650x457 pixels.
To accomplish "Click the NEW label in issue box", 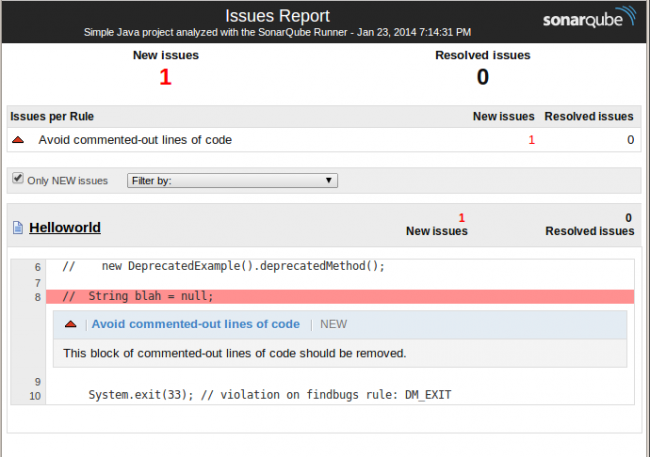I will pyautogui.click(x=333, y=324).
